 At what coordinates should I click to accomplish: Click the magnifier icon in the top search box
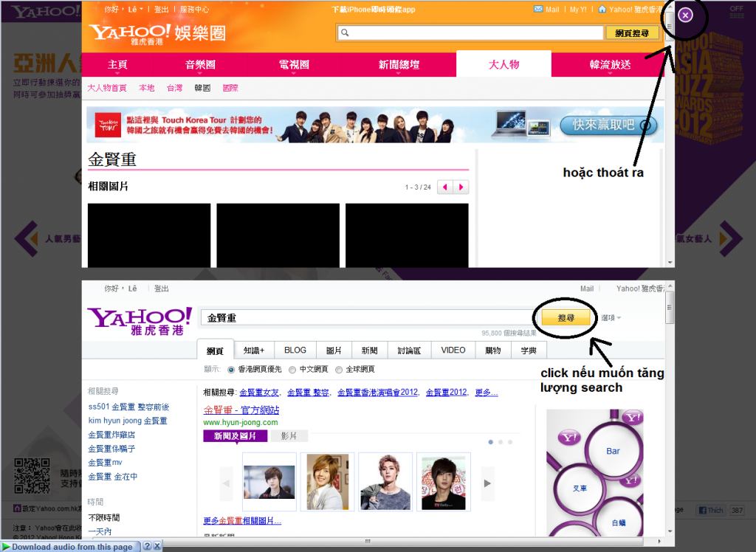point(345,32)
